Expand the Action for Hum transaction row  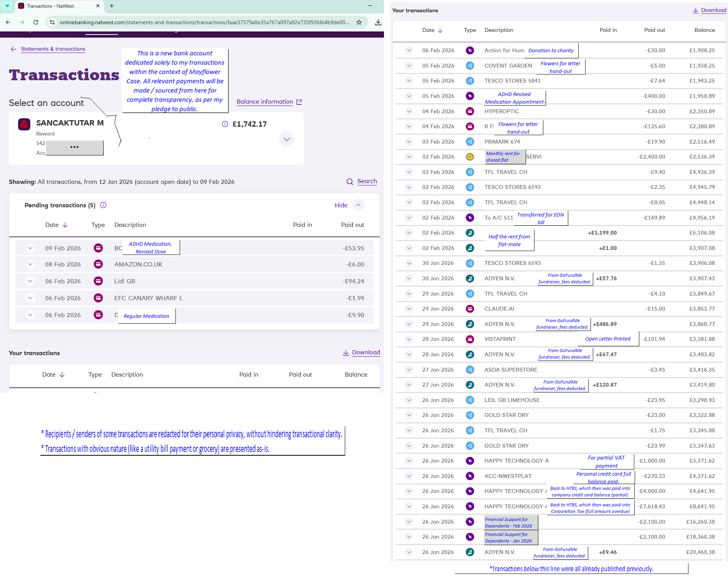pyautogui.click(x=409, y=50)
